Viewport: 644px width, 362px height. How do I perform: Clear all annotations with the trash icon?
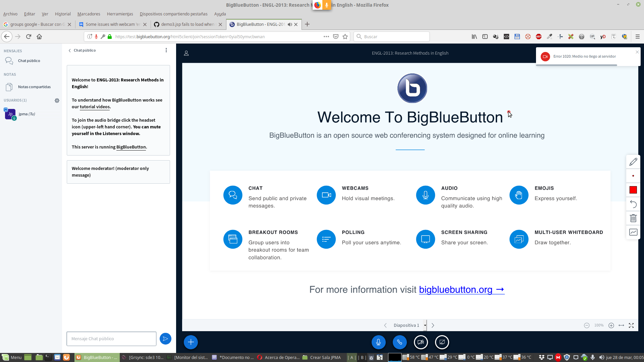tap(633, 218)
